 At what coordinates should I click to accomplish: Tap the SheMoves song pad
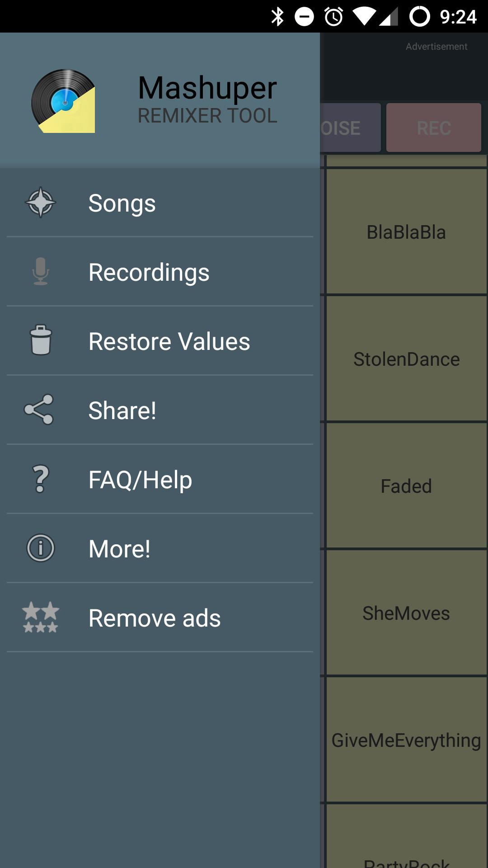click(406, 613)
